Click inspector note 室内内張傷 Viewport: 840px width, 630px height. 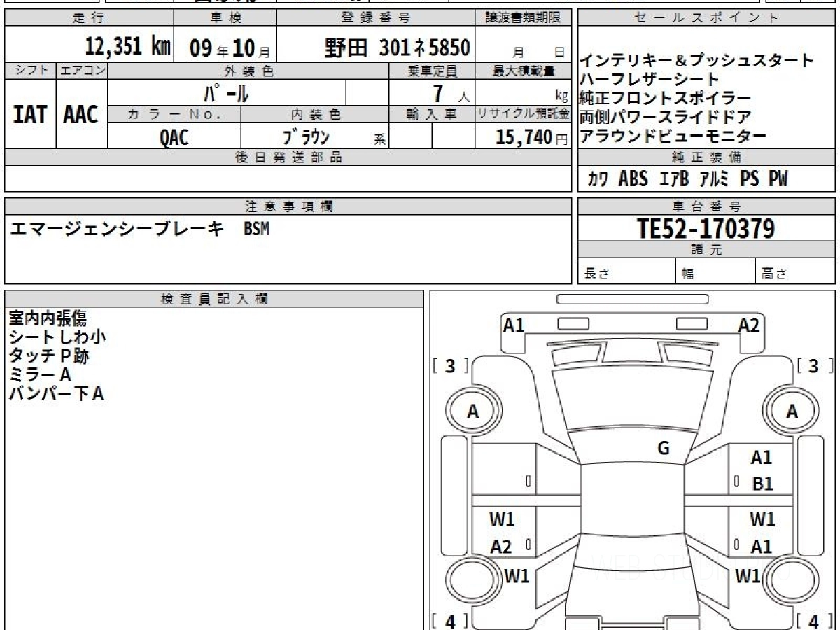point(47,318)
